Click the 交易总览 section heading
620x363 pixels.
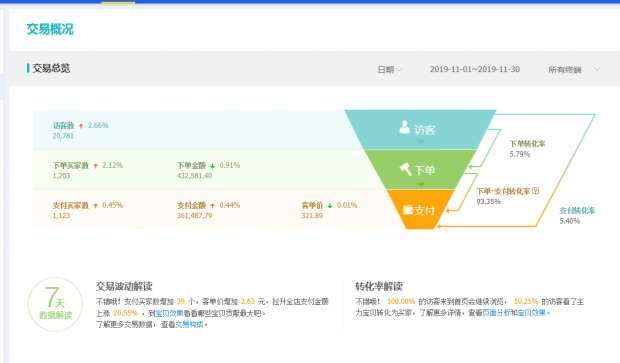pyautogui.click(x=51, y=68)
